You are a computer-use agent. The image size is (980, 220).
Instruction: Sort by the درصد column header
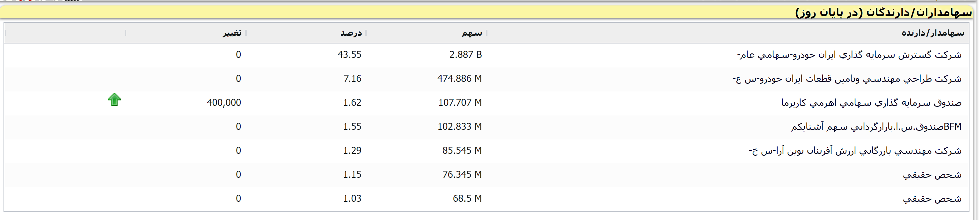(x=351, y=33)
